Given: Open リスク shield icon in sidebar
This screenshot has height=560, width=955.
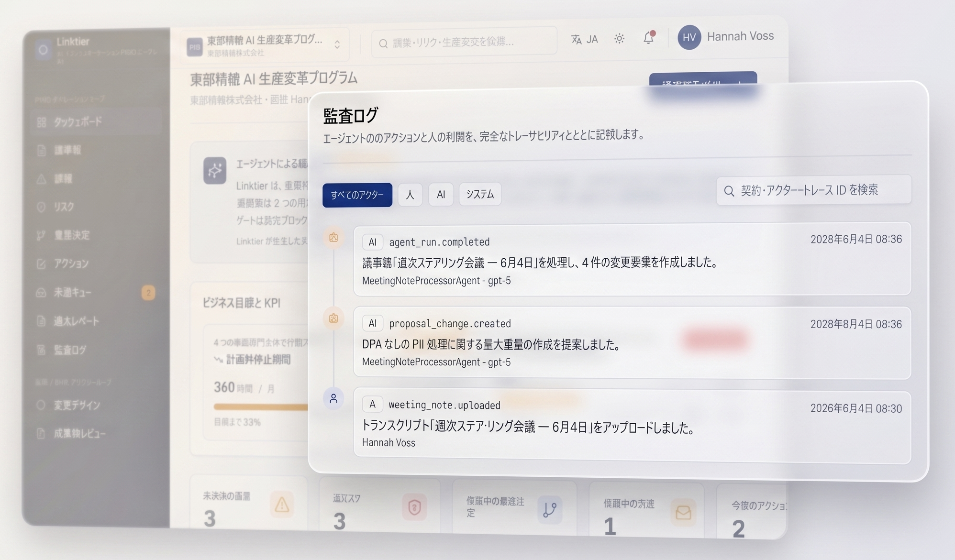Looking at the screenshot, I should click(41, 207).
